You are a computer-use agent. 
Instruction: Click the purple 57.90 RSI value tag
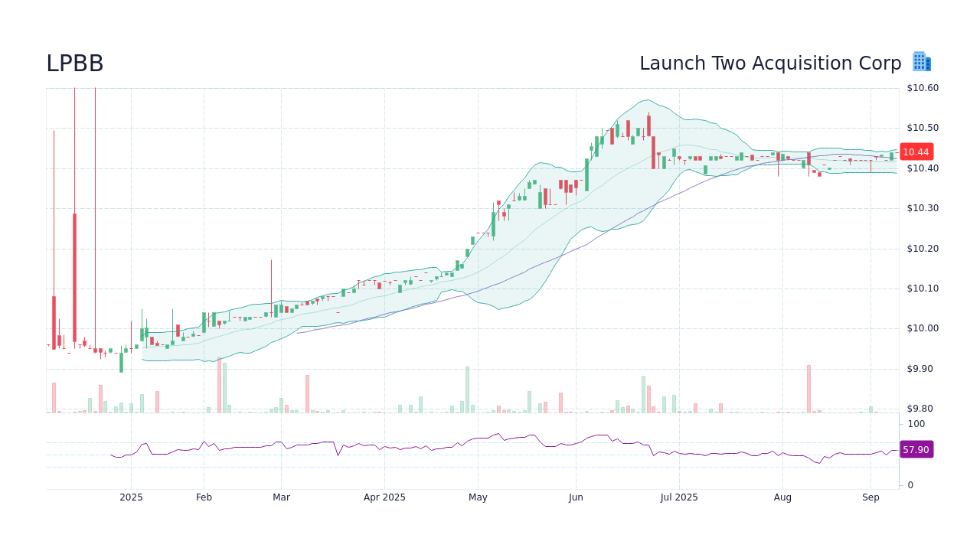click(x=916, y=449)
